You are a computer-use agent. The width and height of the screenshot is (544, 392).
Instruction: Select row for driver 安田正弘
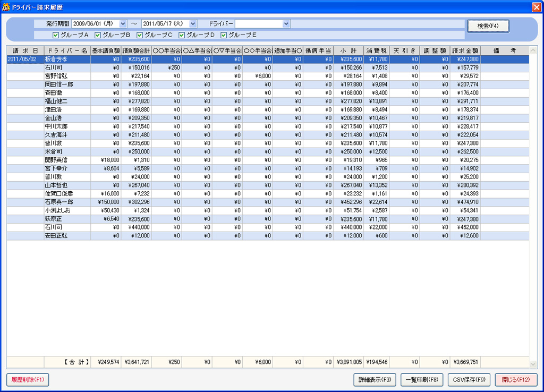point(268,236)
